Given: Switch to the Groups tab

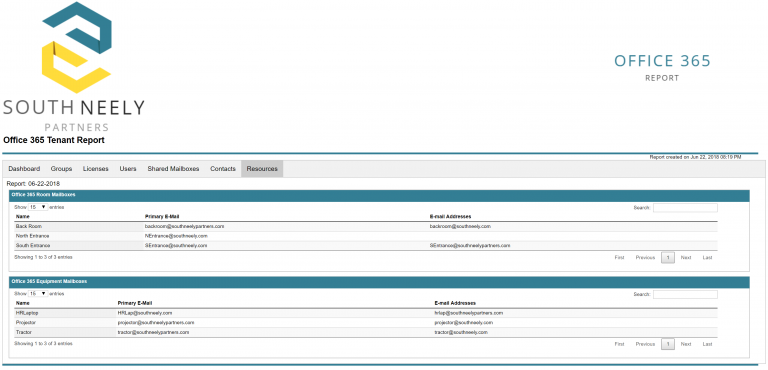Looking at the screenshot, I should coord(61,169).
